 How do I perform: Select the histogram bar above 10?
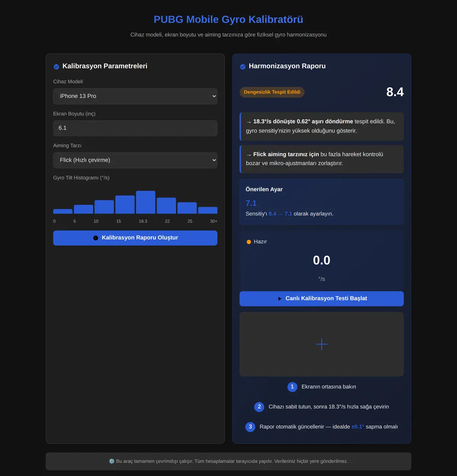click(x=104, y=207)
